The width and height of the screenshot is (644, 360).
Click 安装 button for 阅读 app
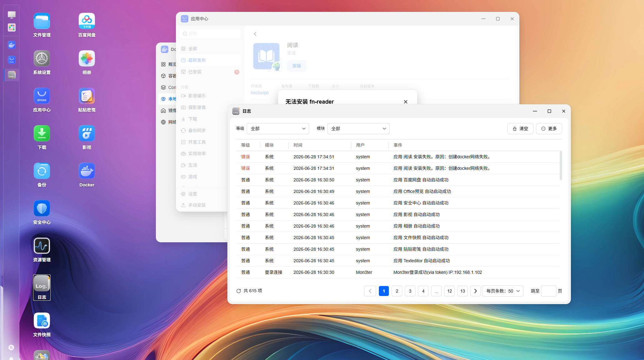[297, 66]
